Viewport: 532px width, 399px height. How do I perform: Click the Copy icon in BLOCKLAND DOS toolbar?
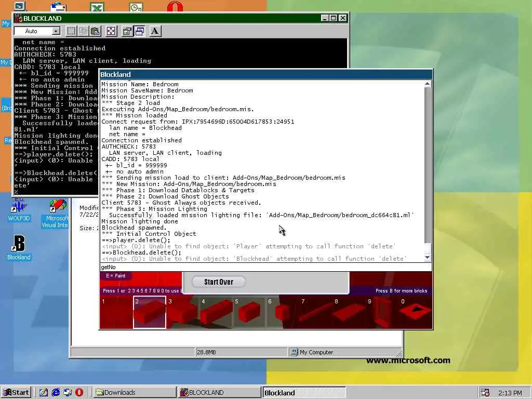[x=83, y=31]
